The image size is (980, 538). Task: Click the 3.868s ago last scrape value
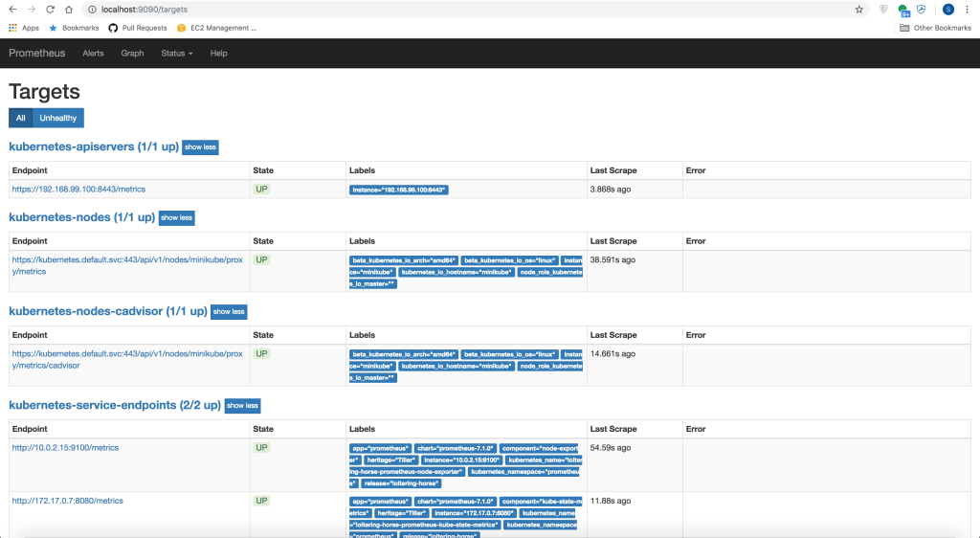pyautogui.click(x=611, y=190)
